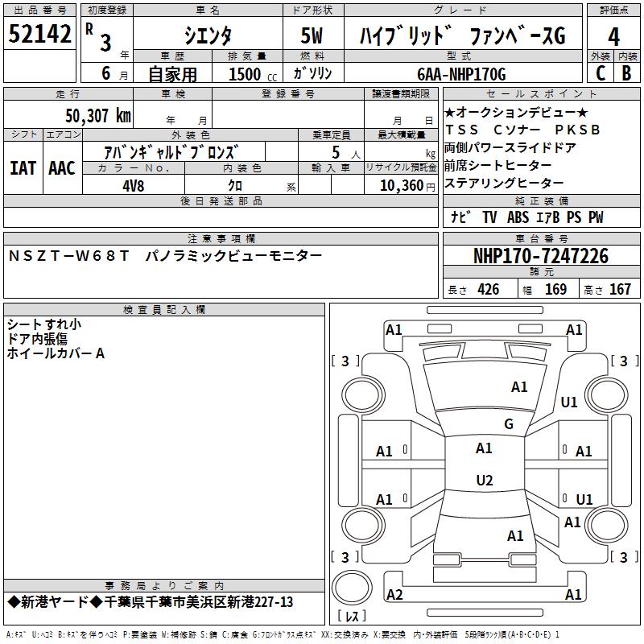
Task: Select grade ハイブリッド ファンベースG
Action: pyautogui.click(x=463, y=35)
